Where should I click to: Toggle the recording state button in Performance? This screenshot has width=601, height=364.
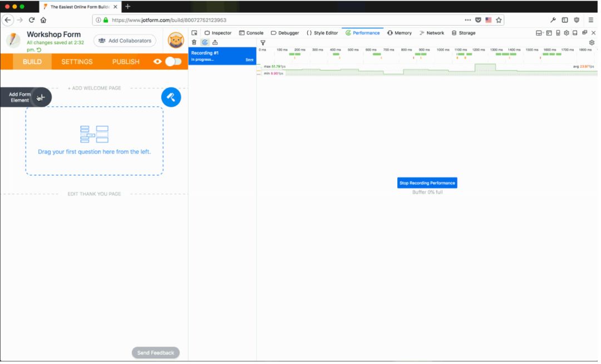[x=205, y=42]
